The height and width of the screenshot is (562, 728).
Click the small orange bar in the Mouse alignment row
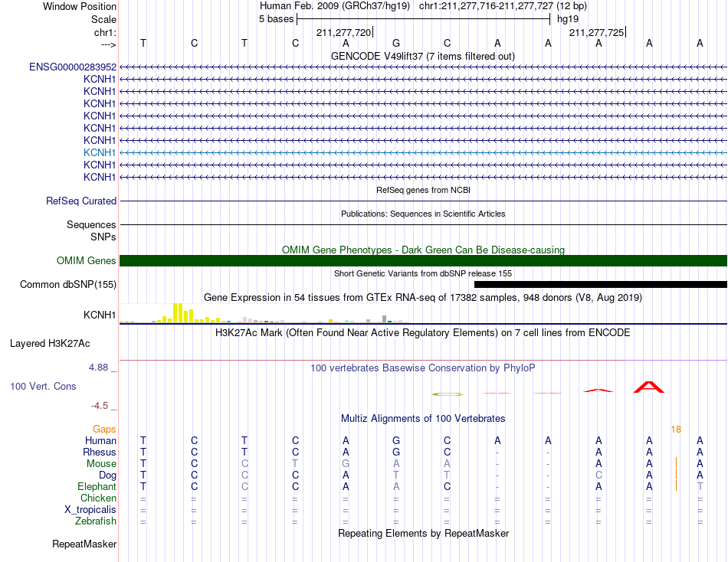tap(676, 463)
